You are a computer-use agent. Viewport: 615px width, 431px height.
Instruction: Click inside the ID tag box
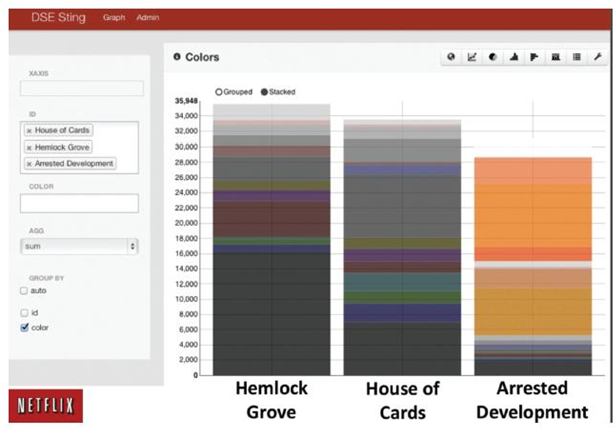pos(79,147)
